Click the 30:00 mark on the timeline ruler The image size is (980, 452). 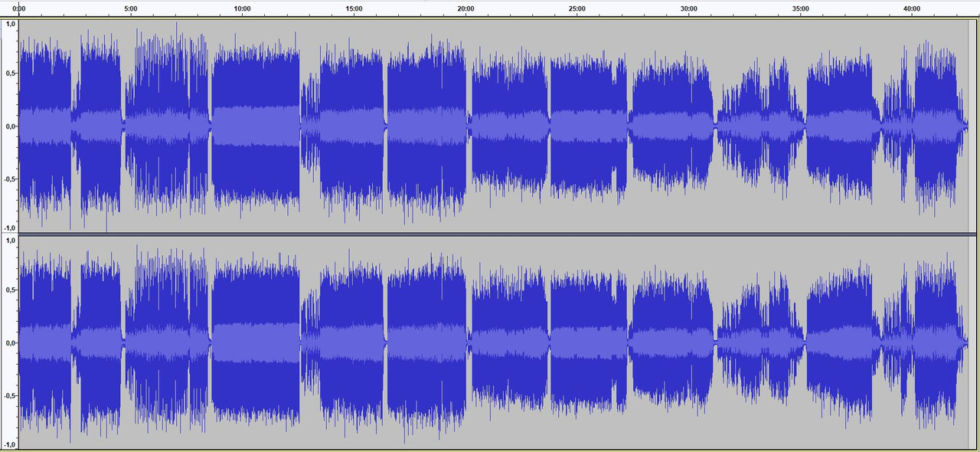688,8
